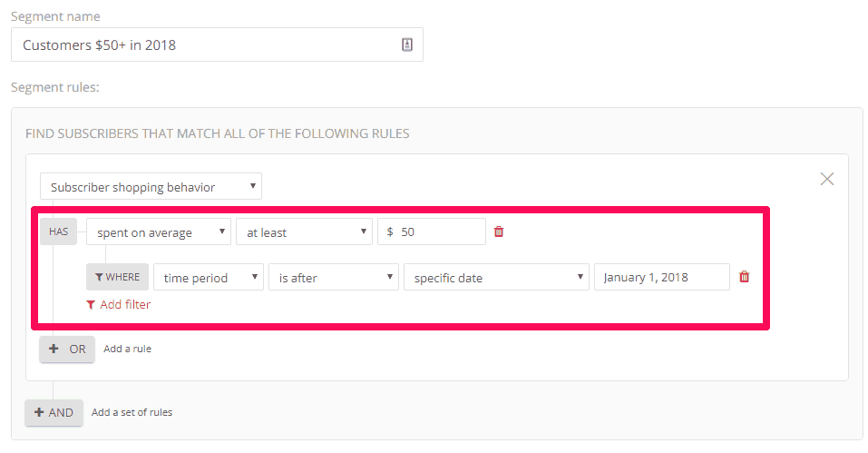This screenshot has height=453, width=868.
Task: Click the WHERE filter label
Action: (117, 277)
